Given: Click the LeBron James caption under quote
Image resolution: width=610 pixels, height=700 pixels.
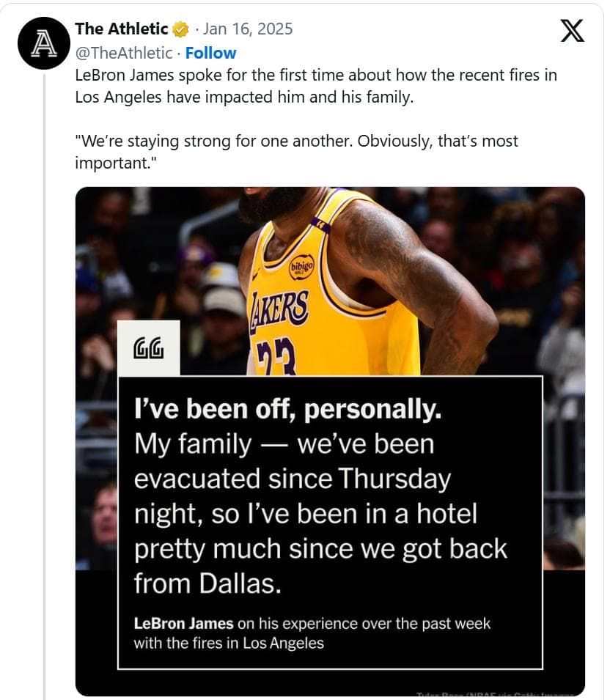Looking at the screenshot, I should tap(312, 633).
